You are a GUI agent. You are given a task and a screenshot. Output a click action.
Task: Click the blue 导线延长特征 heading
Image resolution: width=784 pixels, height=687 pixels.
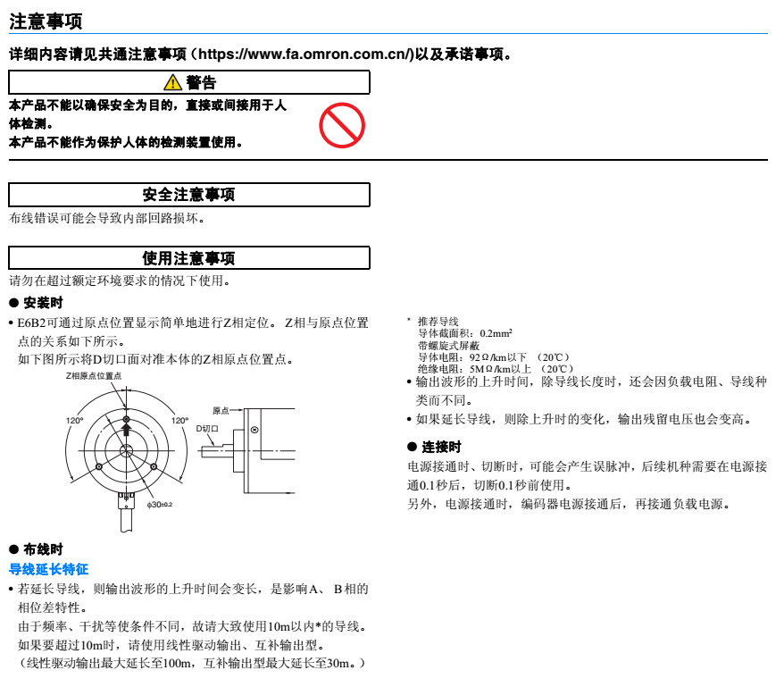48,568
